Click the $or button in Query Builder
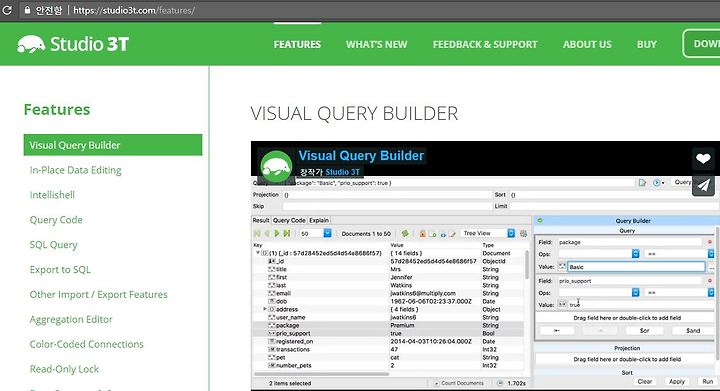 pos(644,330)
